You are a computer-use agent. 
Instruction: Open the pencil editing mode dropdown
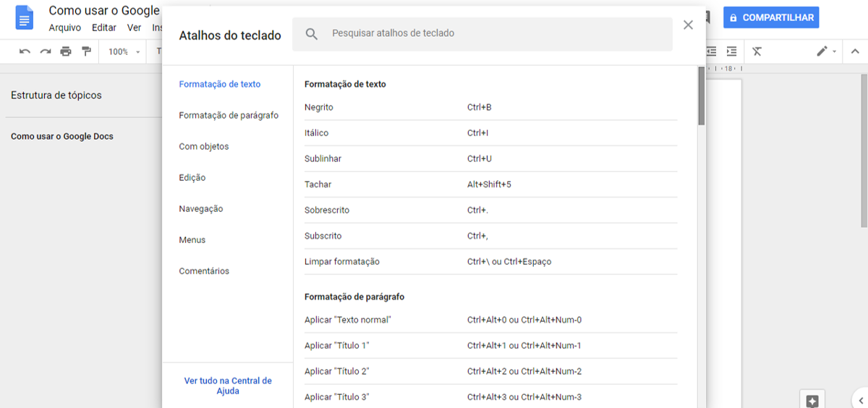[826, 51]
